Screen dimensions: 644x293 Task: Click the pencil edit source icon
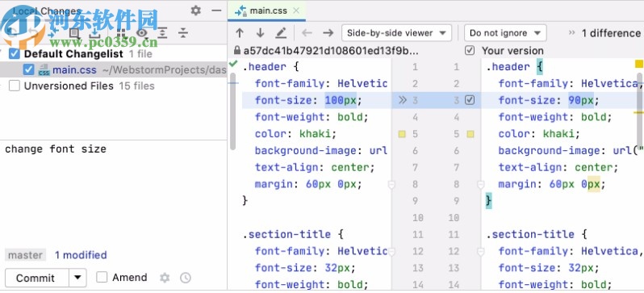[x=281, y=33]
